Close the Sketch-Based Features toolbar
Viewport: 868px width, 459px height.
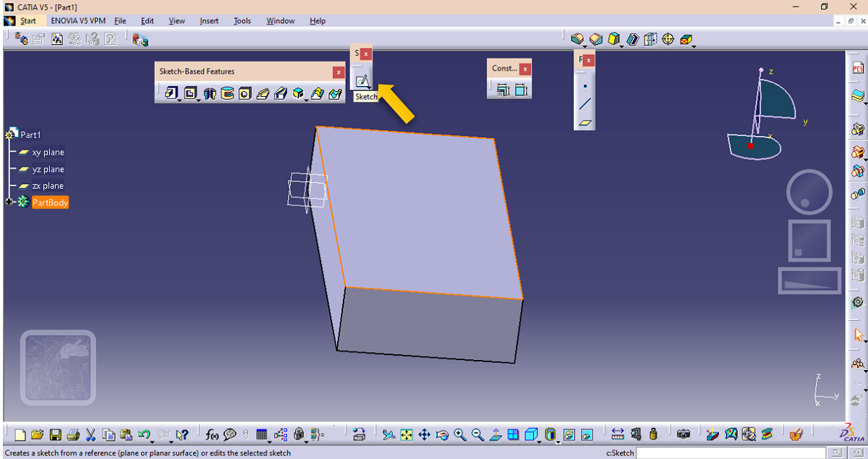pos(339,72)
